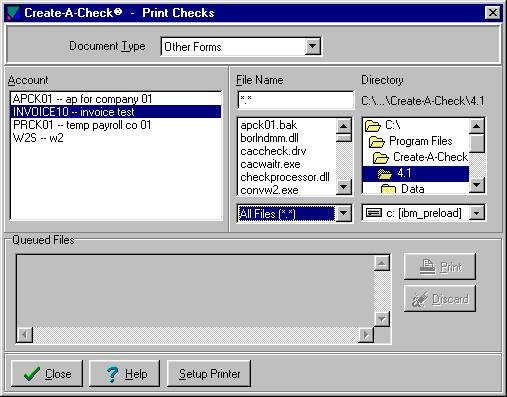Open the Program Files folder icon
Viewport: 507px width, 397px height.
377,142
